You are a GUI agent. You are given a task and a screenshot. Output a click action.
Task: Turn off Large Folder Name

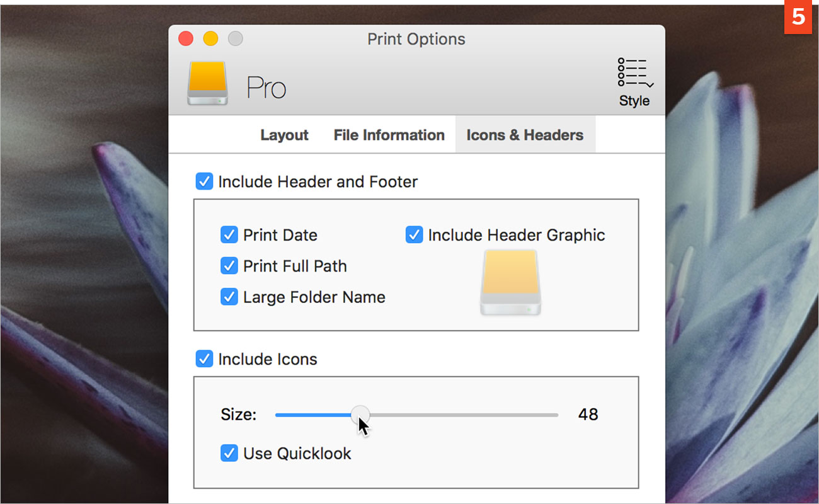click(229, 297)
